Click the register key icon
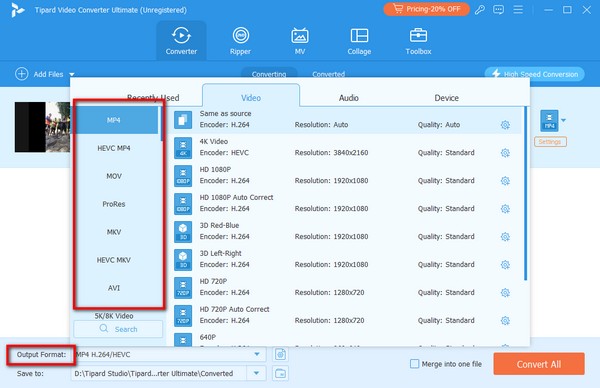This screenshot has height=388, width=600. point(479,10)
